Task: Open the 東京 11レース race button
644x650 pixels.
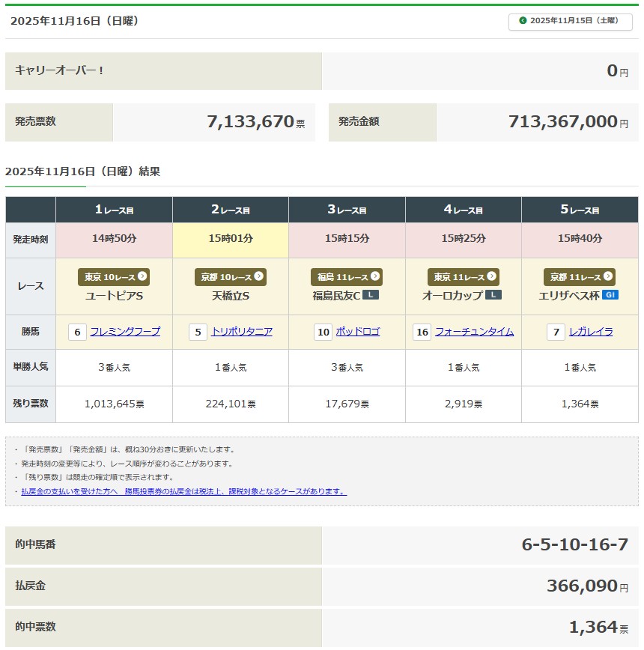Action: click(x=463, y=277)
